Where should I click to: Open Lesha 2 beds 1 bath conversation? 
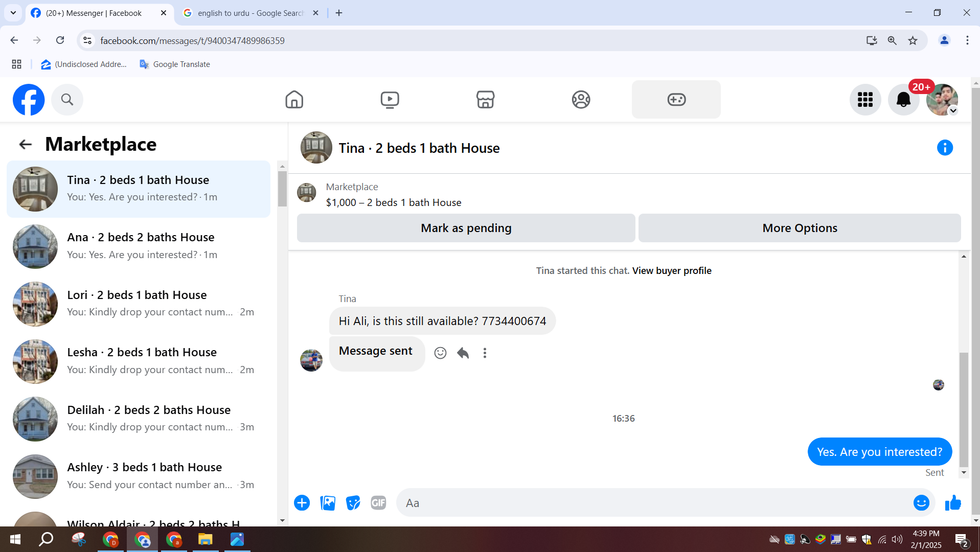point(139,361)
